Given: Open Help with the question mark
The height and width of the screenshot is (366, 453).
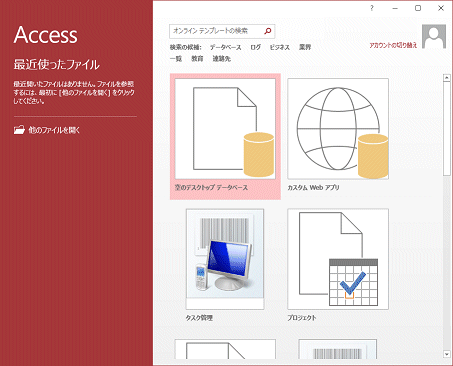Looking at the screenshot, I should coord(372,8).
